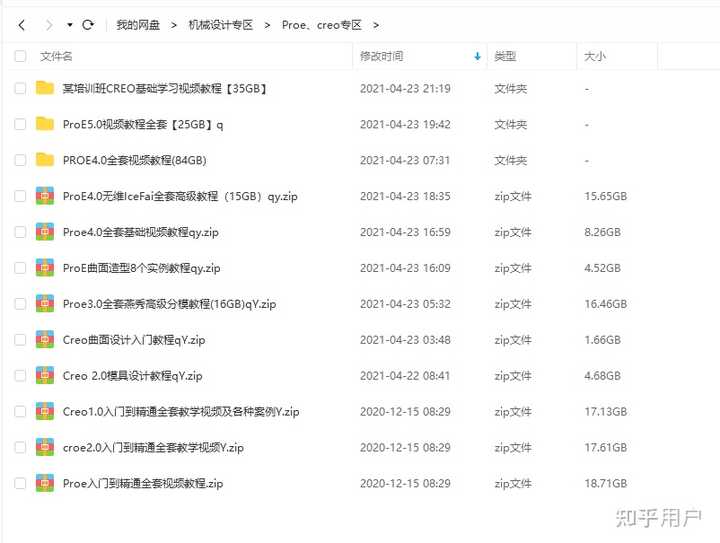This screenshot has height=543, width=720.
Task: Check the PROE4.0全套视频教程(84GB) checkbox
Action: (x=20, y=160)
